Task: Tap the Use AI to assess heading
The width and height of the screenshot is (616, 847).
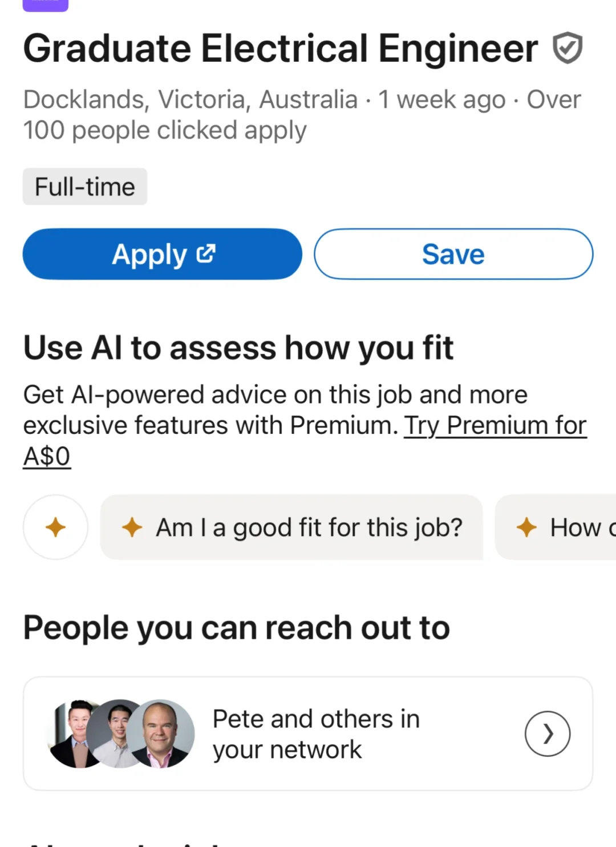Action: [238, 348]
